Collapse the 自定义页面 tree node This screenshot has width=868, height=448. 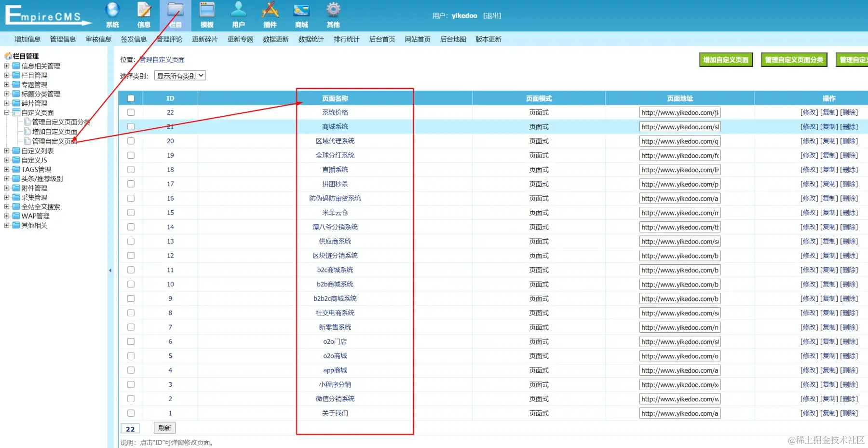pos(7,112)
